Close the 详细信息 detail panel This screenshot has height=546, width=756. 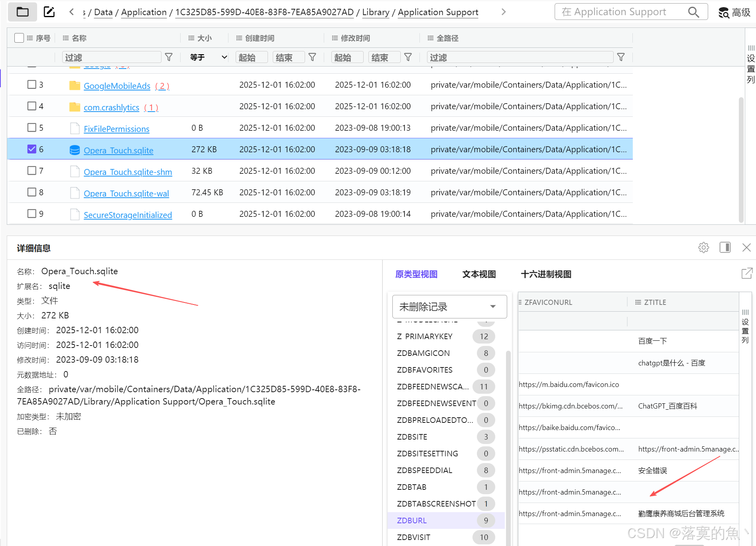[x=746, y=247]
